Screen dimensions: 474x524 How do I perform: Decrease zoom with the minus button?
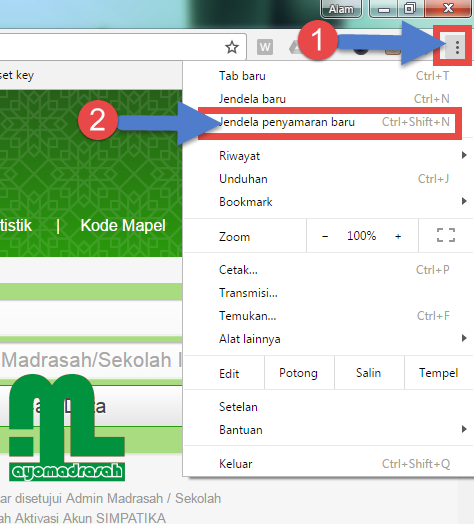click(325, 236)
